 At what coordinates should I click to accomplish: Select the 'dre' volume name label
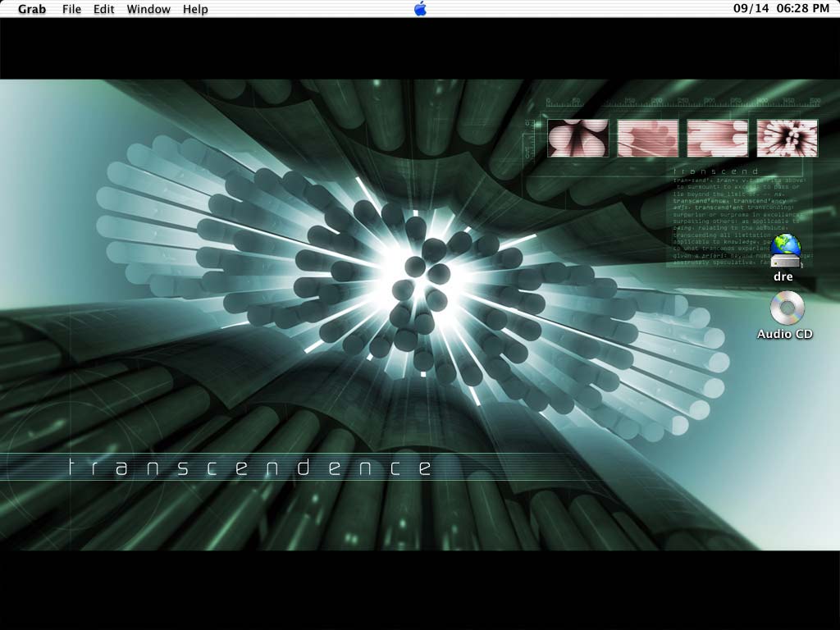pos(783,276)
